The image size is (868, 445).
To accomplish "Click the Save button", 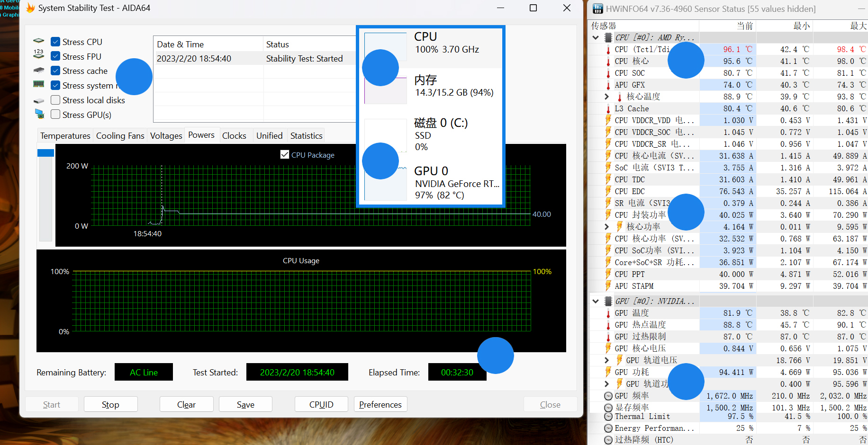I will (246, 404).
